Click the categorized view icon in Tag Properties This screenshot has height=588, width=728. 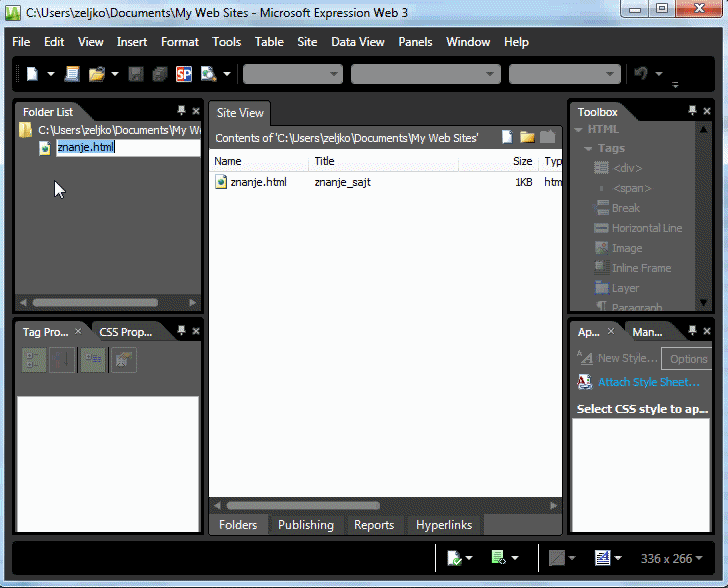click(x=33, y=360)
